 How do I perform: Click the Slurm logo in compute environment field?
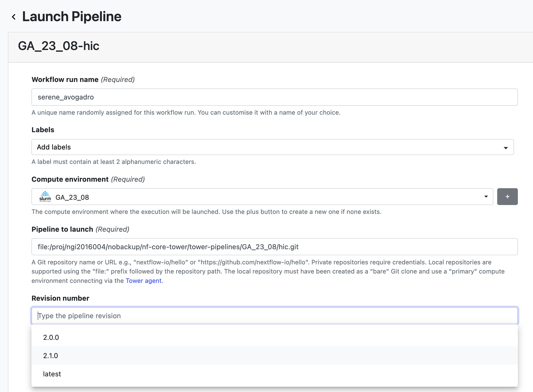[45, 197]
